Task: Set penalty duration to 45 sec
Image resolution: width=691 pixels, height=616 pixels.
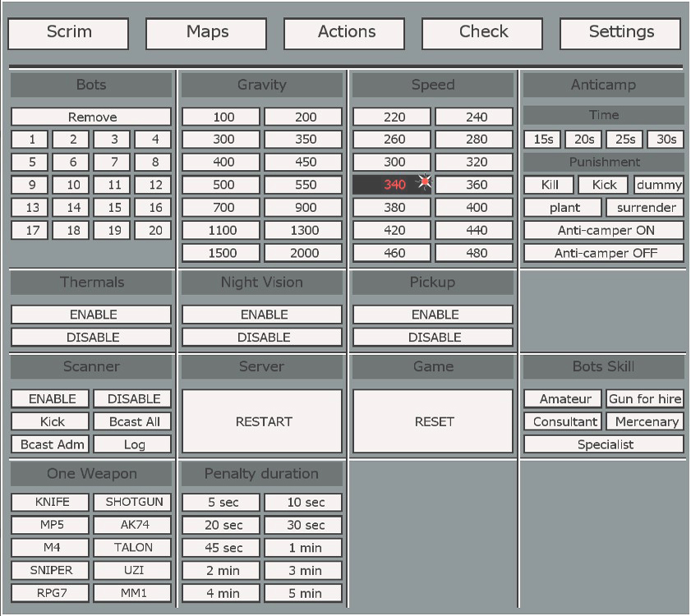Action: tap(221, 548)
